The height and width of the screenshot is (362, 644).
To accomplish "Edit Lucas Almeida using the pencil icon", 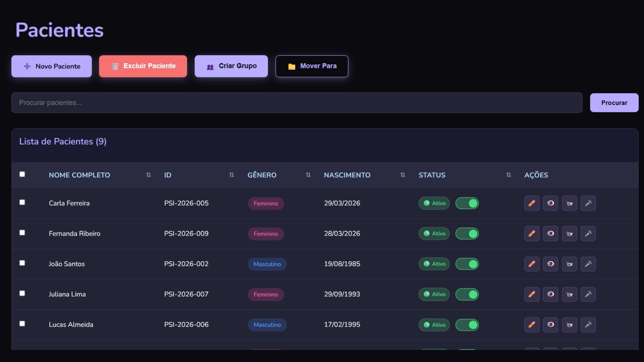I will (532, 325).
